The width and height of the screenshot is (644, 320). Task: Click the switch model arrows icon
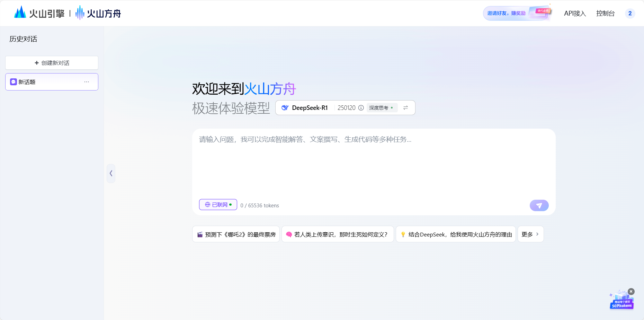(x=405, y=108)
